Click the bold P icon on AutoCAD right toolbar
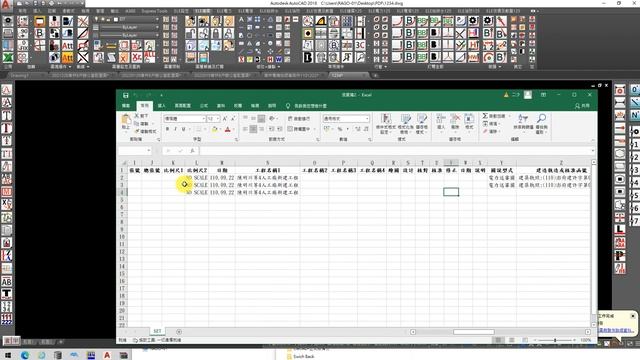This screenshot has width=640, height=360. pos(620,256)
